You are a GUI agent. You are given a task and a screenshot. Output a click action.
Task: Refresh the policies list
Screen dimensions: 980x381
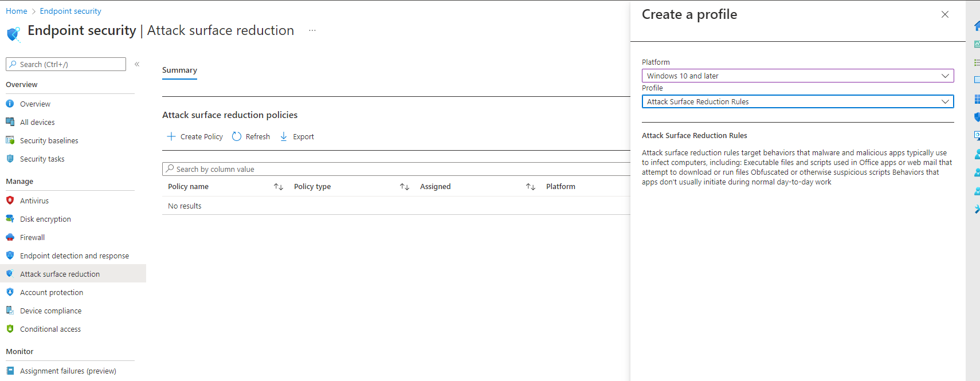pyautogui.click(x=251, y=136)
